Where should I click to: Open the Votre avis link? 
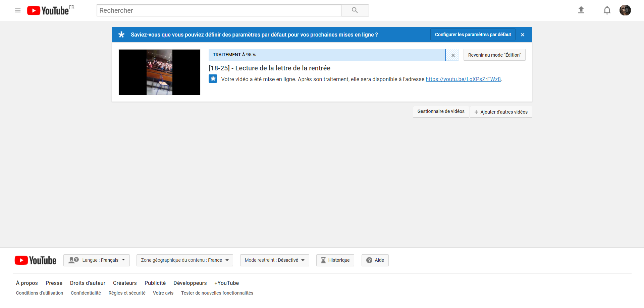click(163, 293)
